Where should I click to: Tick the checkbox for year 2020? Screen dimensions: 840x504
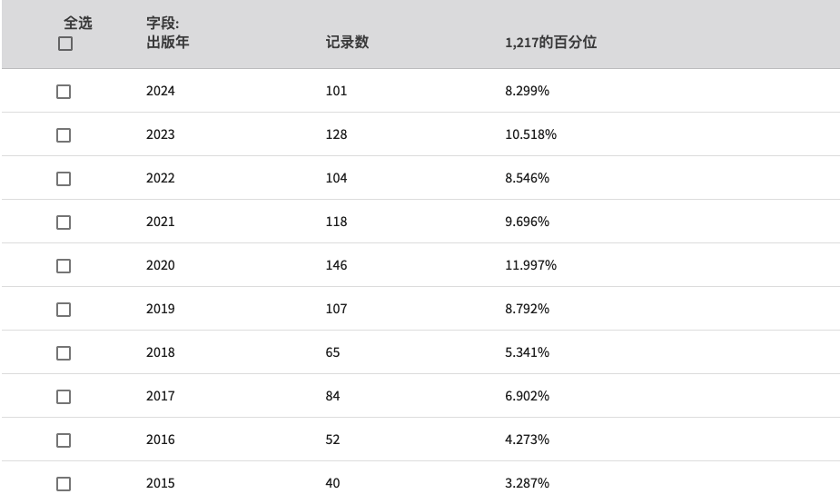coord(64,266)
